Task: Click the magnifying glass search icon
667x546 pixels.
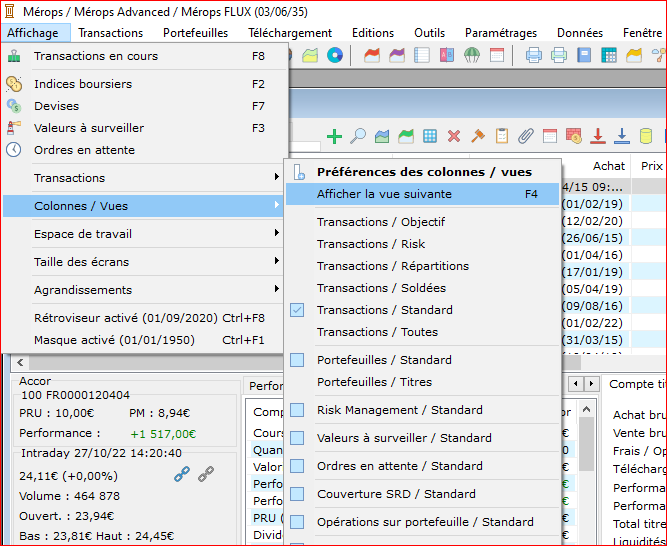Action: 358,136
